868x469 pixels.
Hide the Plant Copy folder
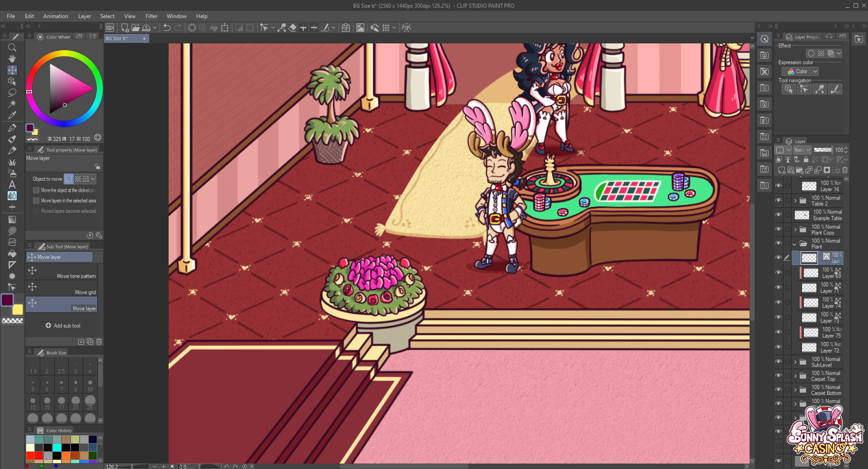pos(778,229)
